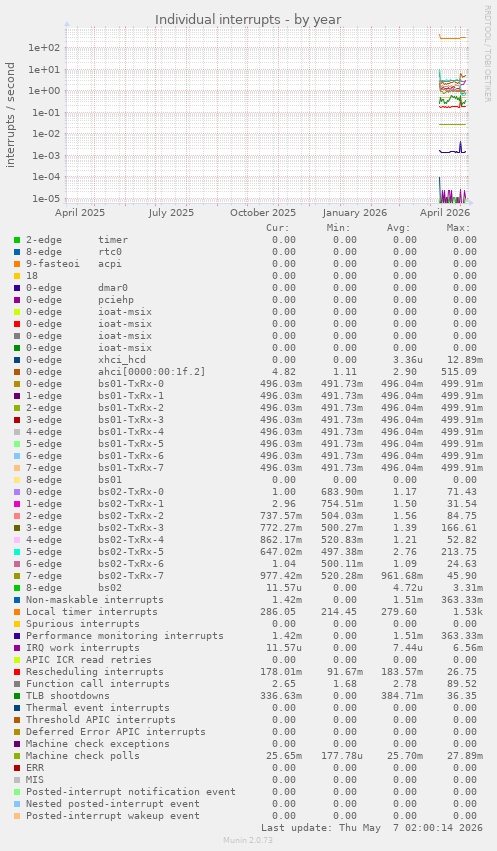Click the green swatch beside 2-edge timer
This screenshot has width=497, height=851.
(17, 240)
